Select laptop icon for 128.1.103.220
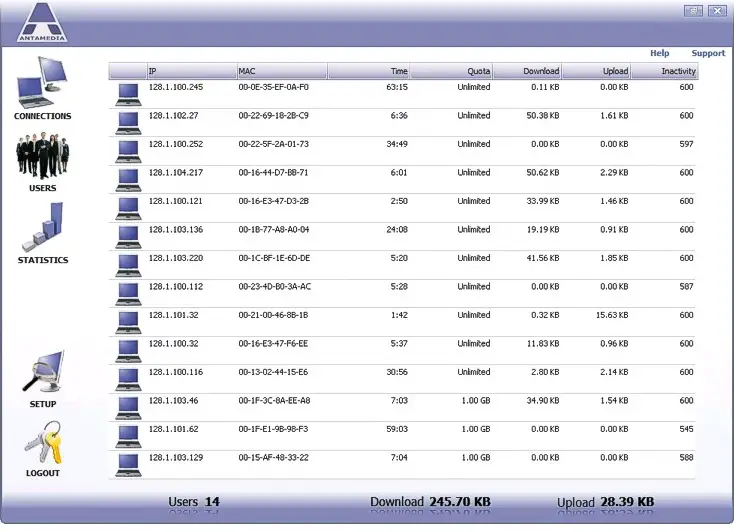The height and width of the screenshot is (532, 734). tap(128, 266)
